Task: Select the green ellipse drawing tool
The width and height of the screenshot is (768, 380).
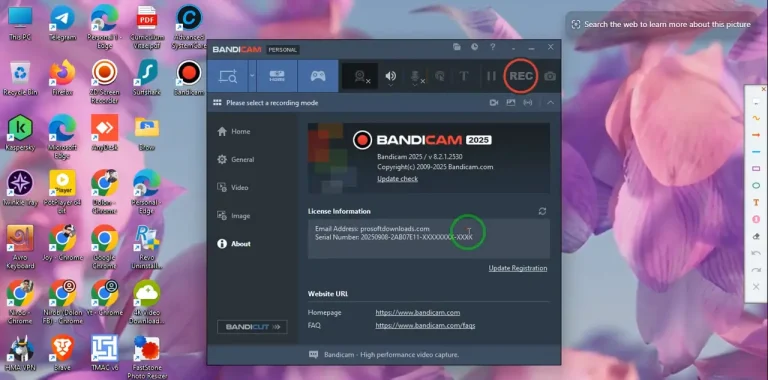Action: tap(756, 186)
